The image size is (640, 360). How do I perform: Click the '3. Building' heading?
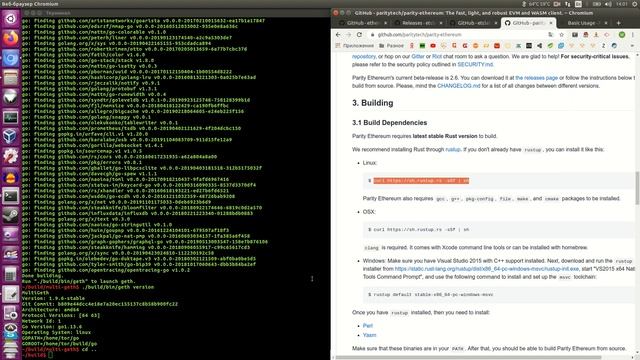pos(373,103)
